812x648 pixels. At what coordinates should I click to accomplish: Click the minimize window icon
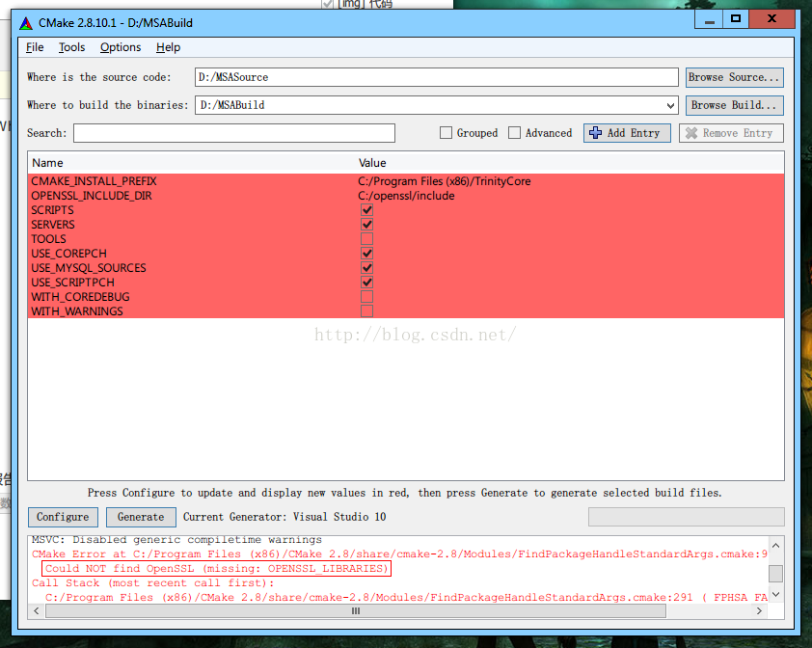pyautogui.click(x=710, y=20)
